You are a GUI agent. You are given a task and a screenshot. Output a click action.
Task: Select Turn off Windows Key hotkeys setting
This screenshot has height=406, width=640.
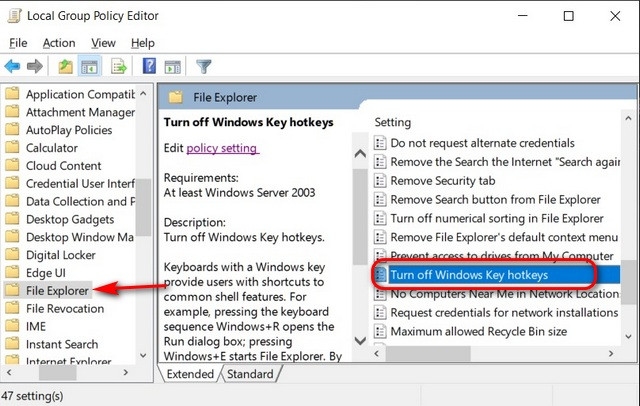tap(497, 275)
